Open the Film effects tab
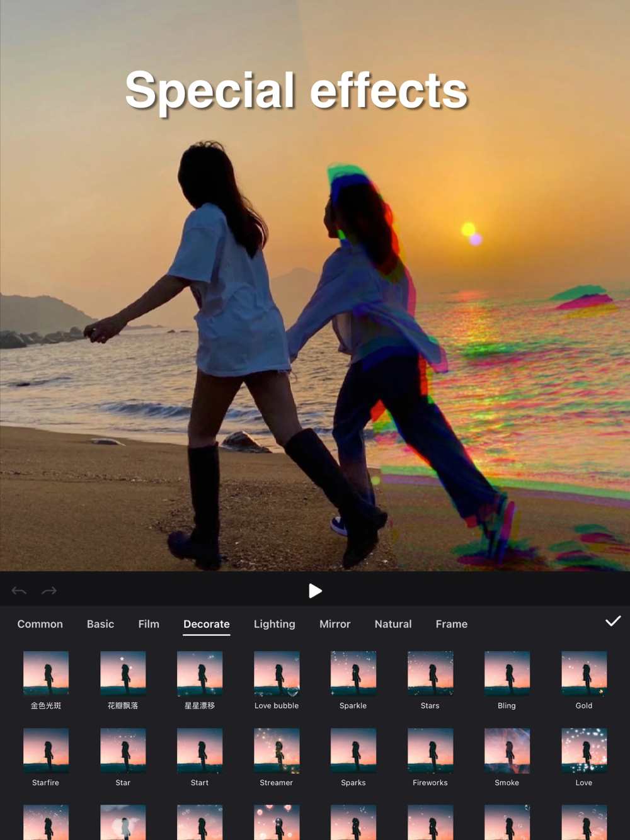Screen dimensions: 630x840 click(x=149, y=624)
